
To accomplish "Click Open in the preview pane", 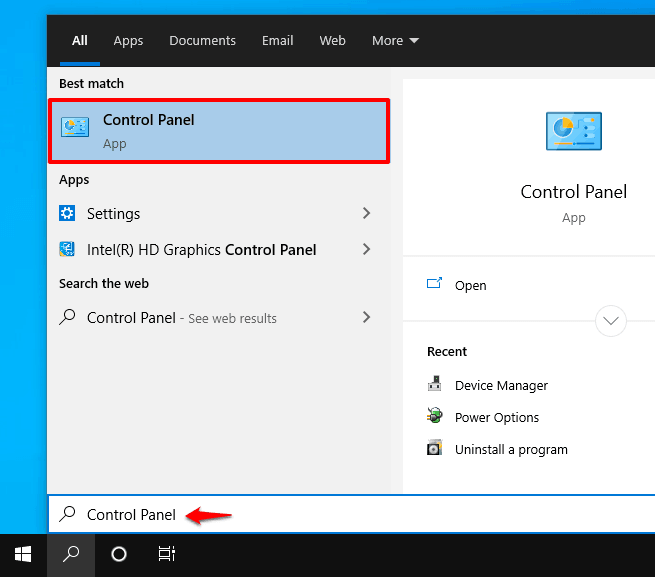I will pos(470,285).
